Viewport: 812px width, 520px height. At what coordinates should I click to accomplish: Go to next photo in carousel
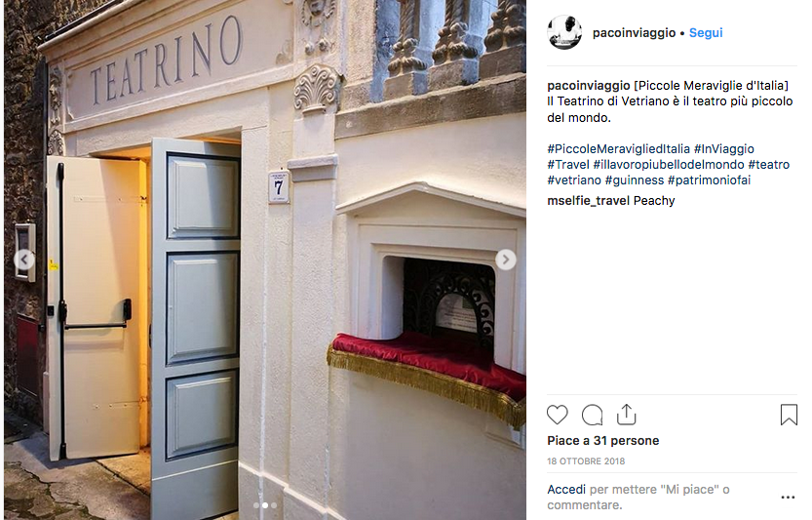pos(505,260)
